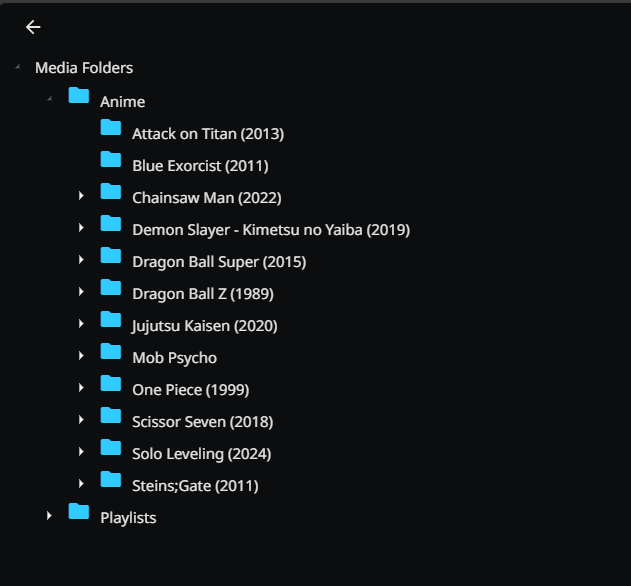
Task: Click the Blue Exorcist folder icon
Action: [111, 161]
